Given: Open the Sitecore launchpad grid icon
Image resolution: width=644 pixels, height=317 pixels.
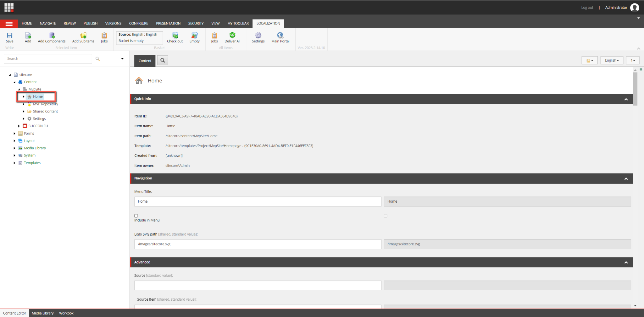Looking at the screenshot, I should point(9,7).
